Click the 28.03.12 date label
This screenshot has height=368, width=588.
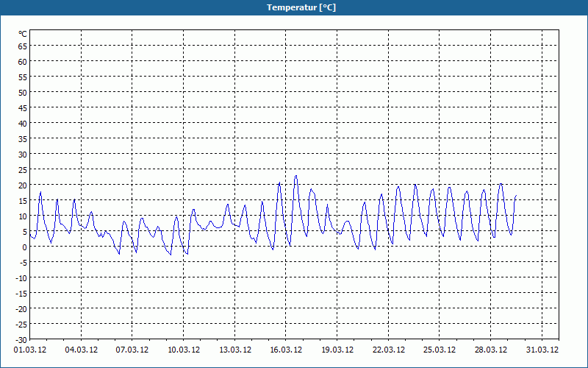(490, 350)
